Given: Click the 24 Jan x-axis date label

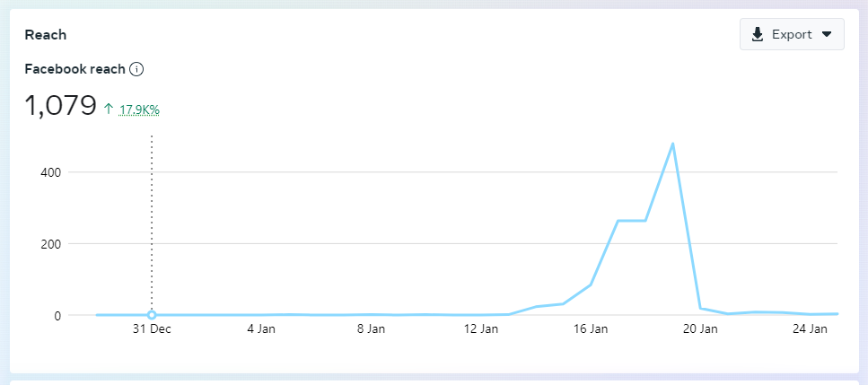Looking at the screenshot, I should point(811,329).
